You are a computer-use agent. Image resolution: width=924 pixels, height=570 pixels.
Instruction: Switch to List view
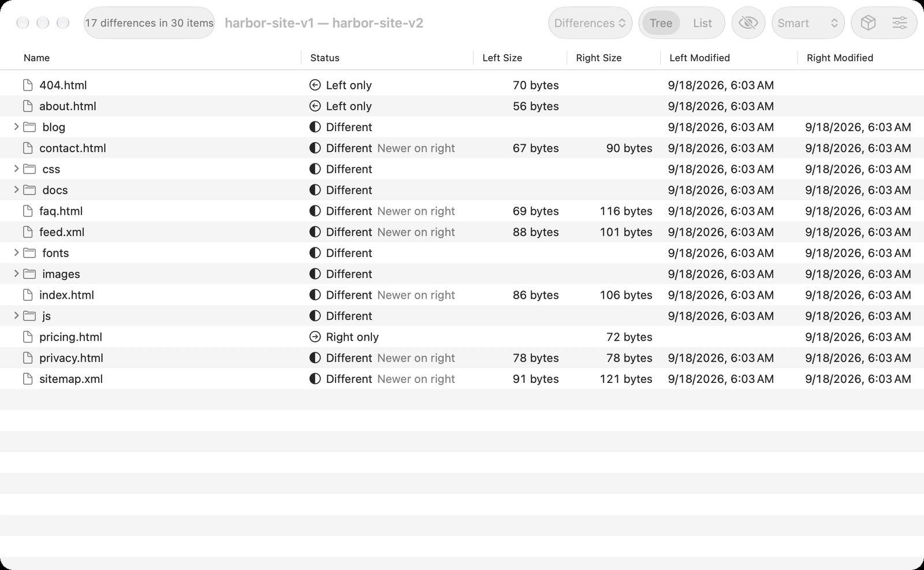tap(702, 23)
